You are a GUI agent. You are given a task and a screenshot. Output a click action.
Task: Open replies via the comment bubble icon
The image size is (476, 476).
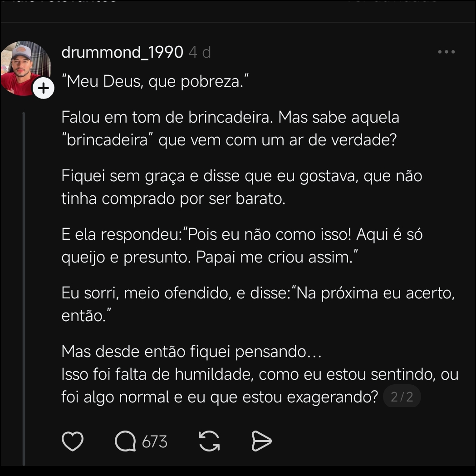[125, 441]
